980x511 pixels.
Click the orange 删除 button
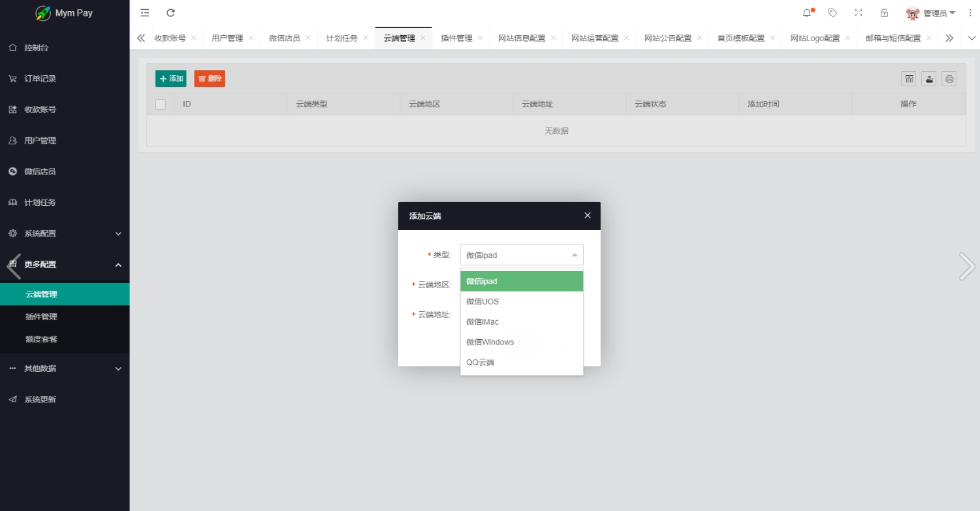[210, 78]
